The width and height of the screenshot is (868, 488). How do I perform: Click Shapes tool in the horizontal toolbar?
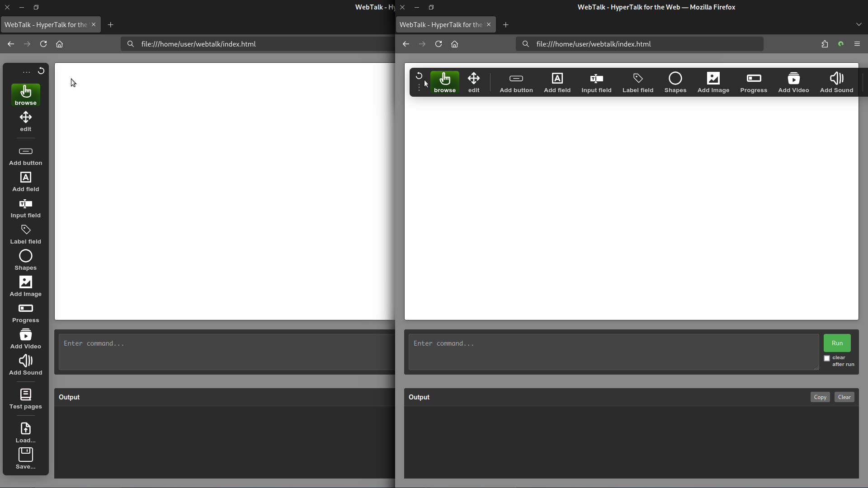click(x=675, y=83)
